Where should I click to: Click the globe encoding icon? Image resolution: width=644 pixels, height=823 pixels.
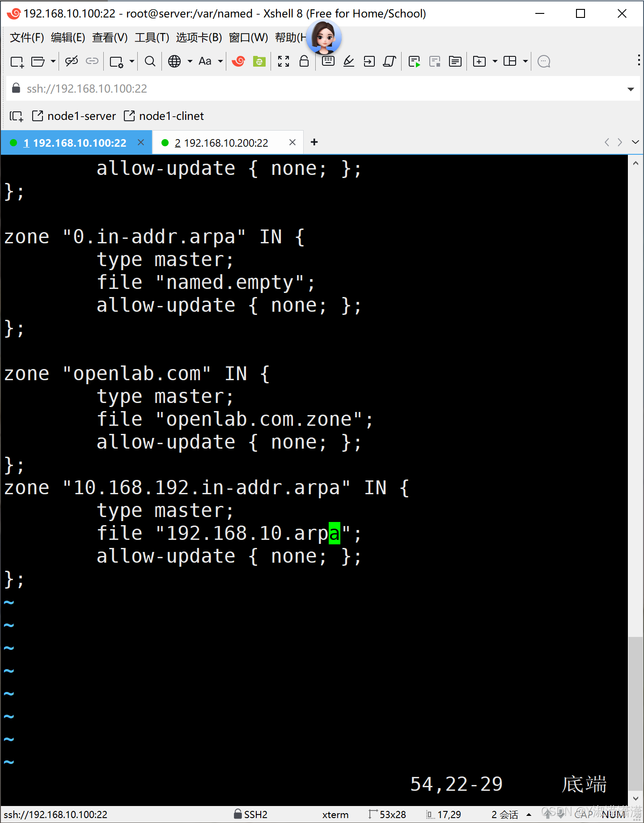[x=174, y=61]
